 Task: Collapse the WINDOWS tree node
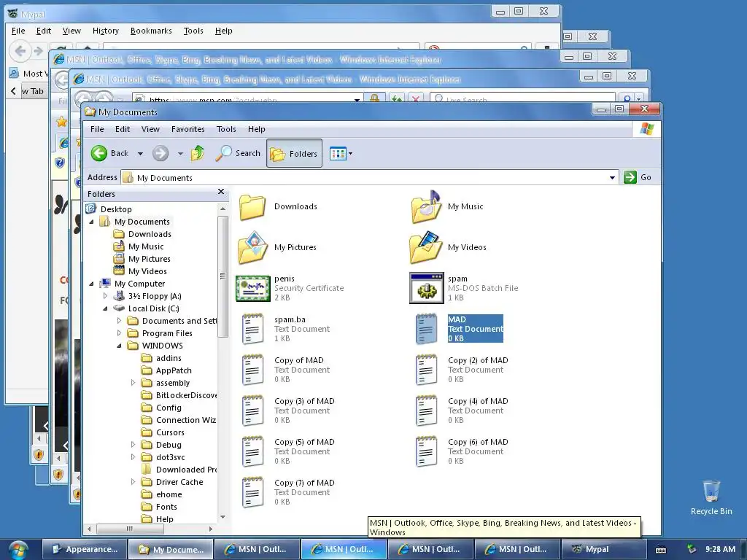point(119,346)
